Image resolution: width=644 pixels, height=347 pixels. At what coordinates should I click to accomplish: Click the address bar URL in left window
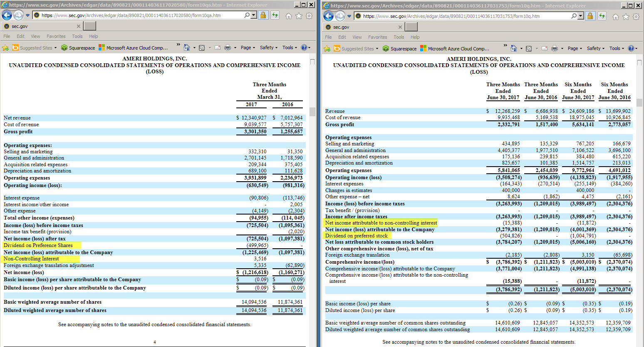[131, 15]
